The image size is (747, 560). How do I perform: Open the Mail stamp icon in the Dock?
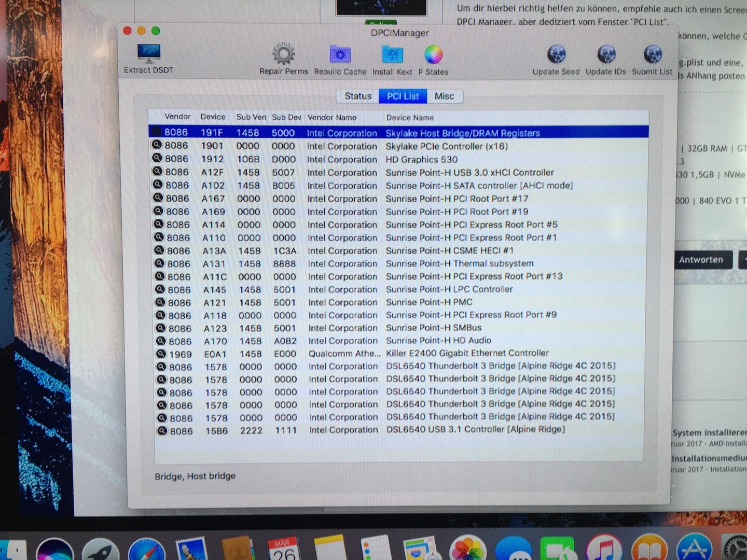(x=192, y=550)
